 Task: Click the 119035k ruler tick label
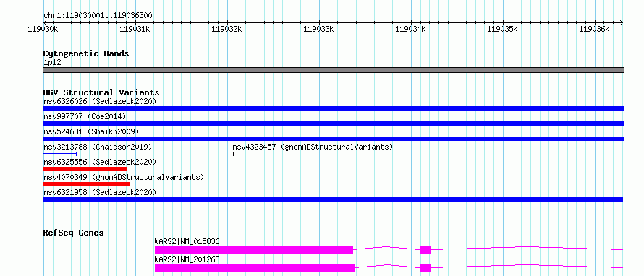tap(503, 30)
